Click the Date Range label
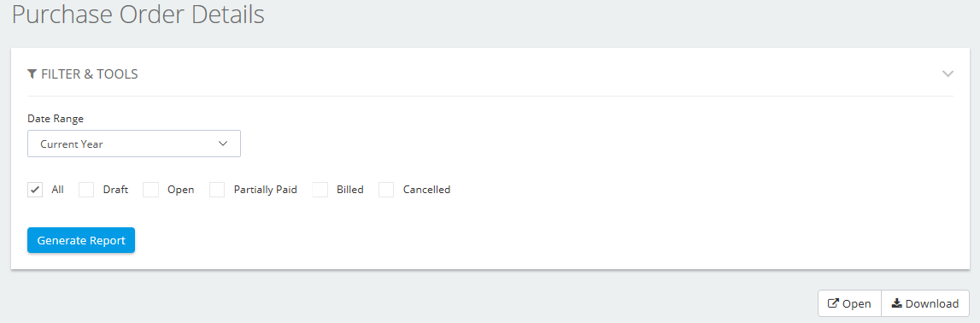This screenshot has height=323, width=980. [x=56, y=118]
